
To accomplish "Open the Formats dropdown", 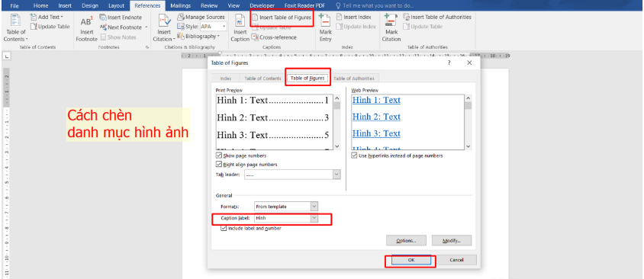I will pyautogui.click(x=314, y=207).
